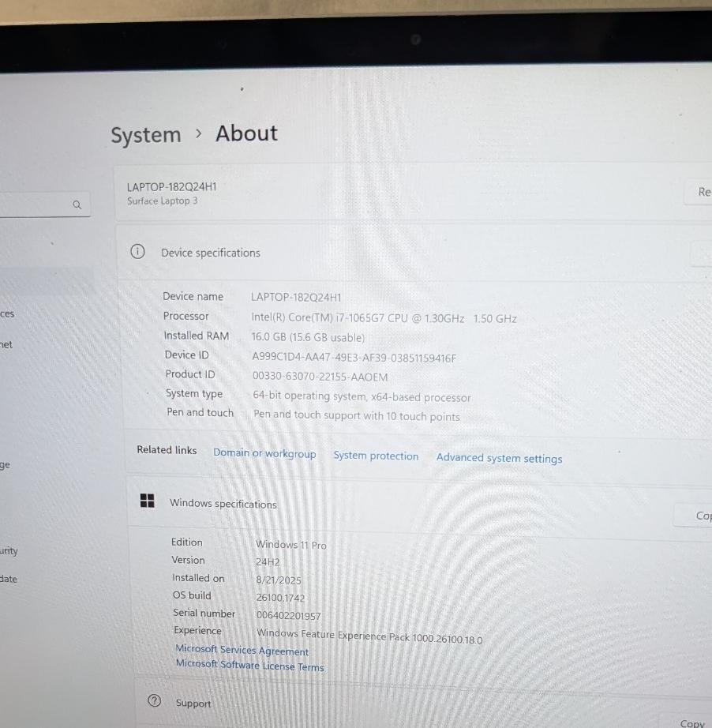The width and height of the screenshot is (712, 728).
Task: Click the Version value 24H2
Action: point(268,562)
